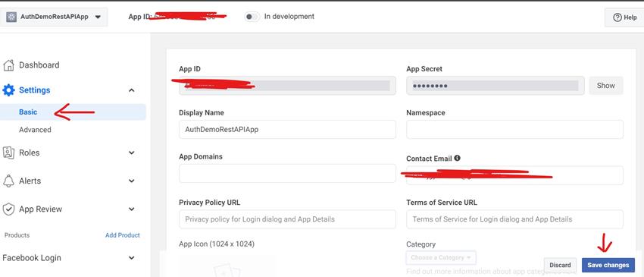Click the Dashboard house icon

(x=8, y=65)
